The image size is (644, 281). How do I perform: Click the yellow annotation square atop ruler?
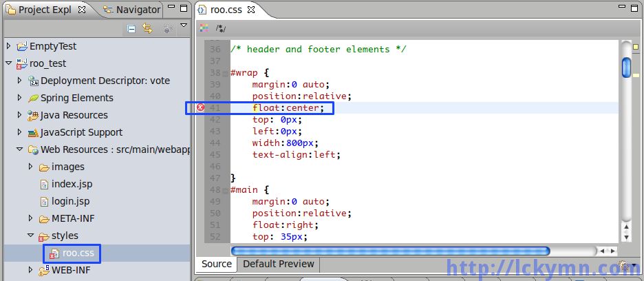click(636, 47)
